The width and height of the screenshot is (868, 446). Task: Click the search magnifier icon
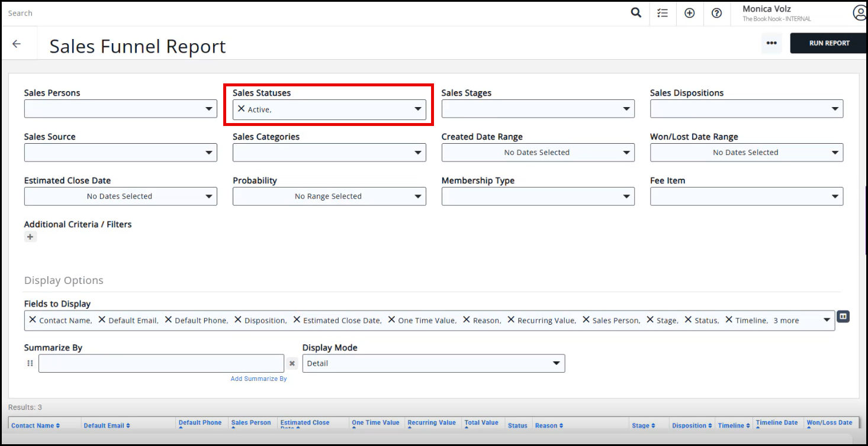point(636,13)
